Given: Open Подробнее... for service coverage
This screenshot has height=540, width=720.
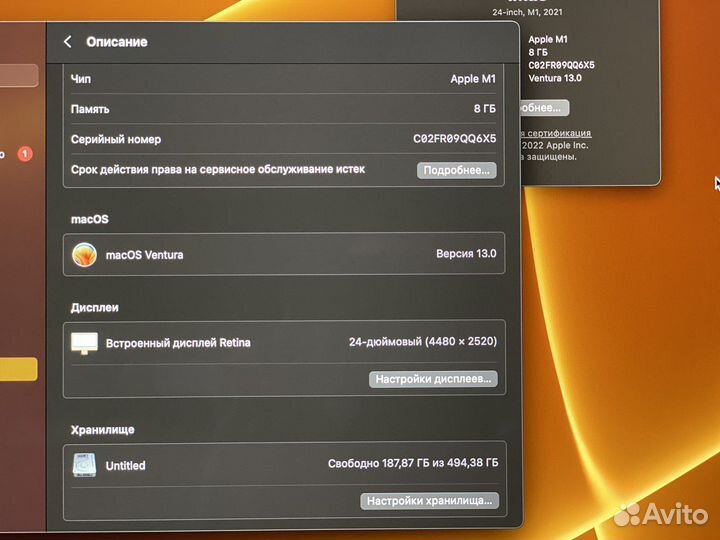Looking at the screenshot, I should click(456, 170).
